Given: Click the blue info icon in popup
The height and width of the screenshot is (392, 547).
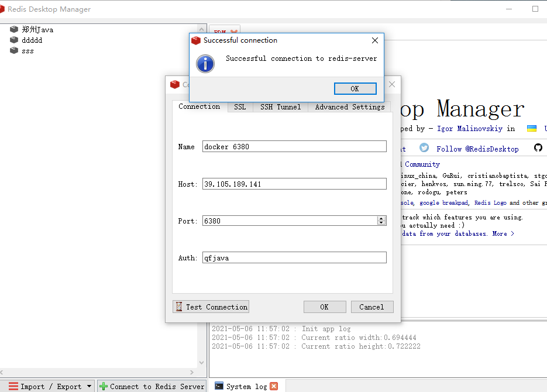Looking at the screenshot, I should pyautogui.click(x=205, y=63).
